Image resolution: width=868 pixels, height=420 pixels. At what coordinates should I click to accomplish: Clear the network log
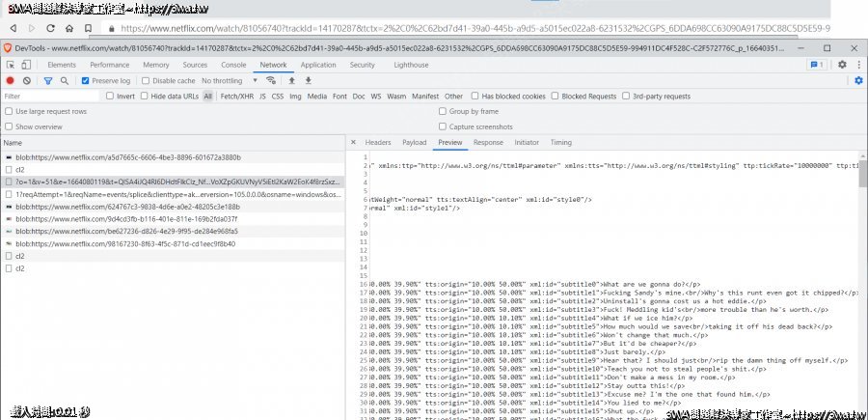[27, 81]
